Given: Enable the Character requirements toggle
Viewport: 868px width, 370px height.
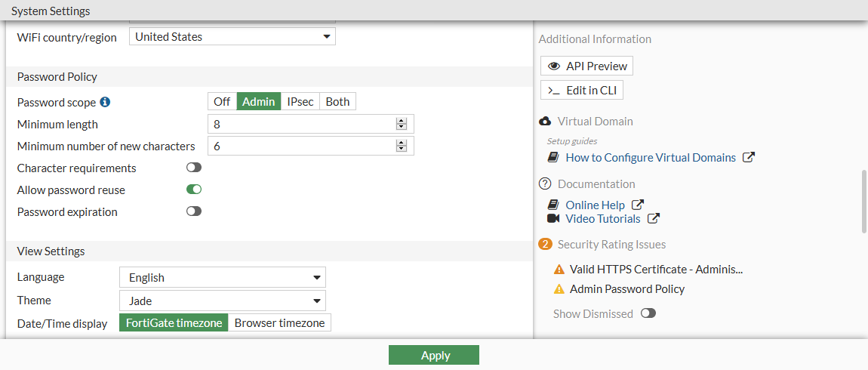Looking at the screenshot, I should tap(194, 168).
